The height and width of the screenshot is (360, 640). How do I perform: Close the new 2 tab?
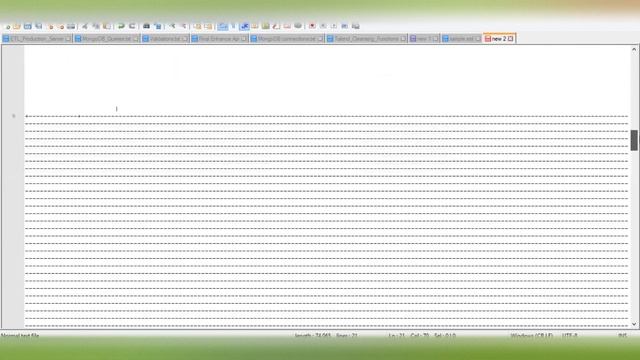pyautogui.click(x=511, y=39)
